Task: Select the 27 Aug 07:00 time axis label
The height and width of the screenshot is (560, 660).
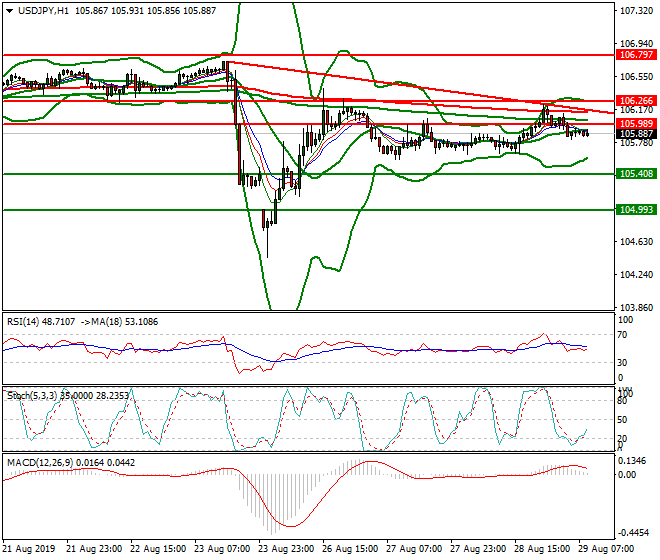Action: pyautogui.click(x=414, y=549)
